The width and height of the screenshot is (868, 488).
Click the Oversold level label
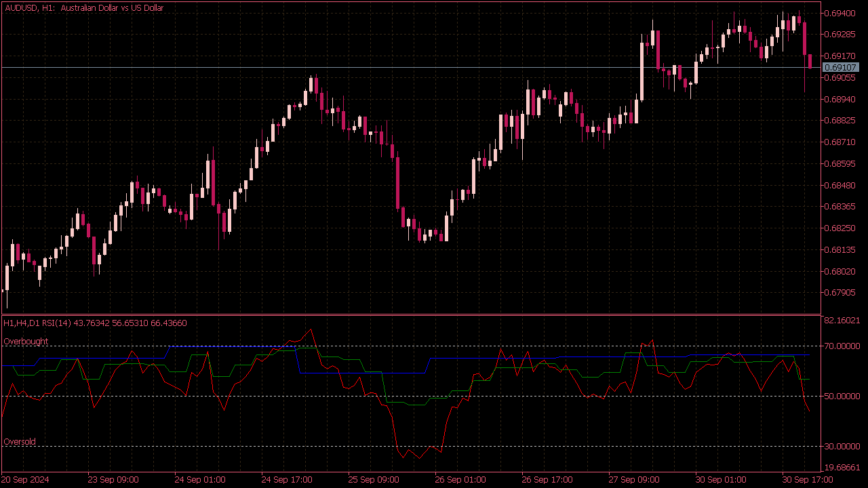tap(20, 441)
